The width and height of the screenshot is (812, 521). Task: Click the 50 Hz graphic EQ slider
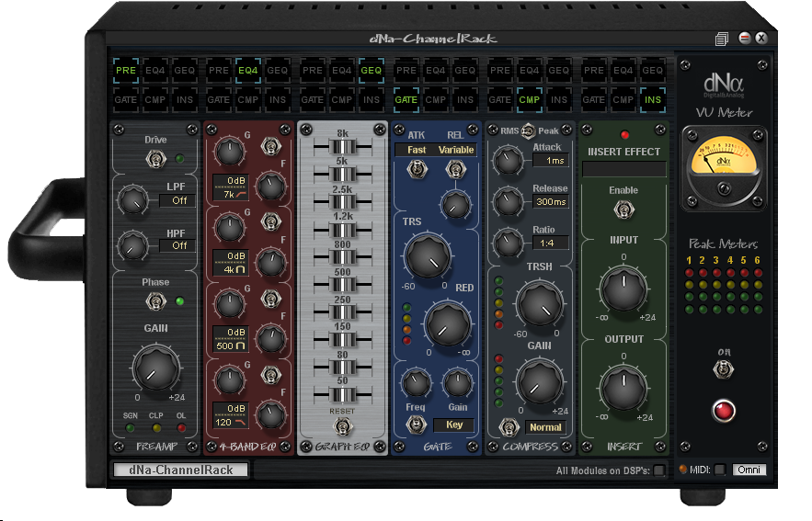tap(342, 395)
